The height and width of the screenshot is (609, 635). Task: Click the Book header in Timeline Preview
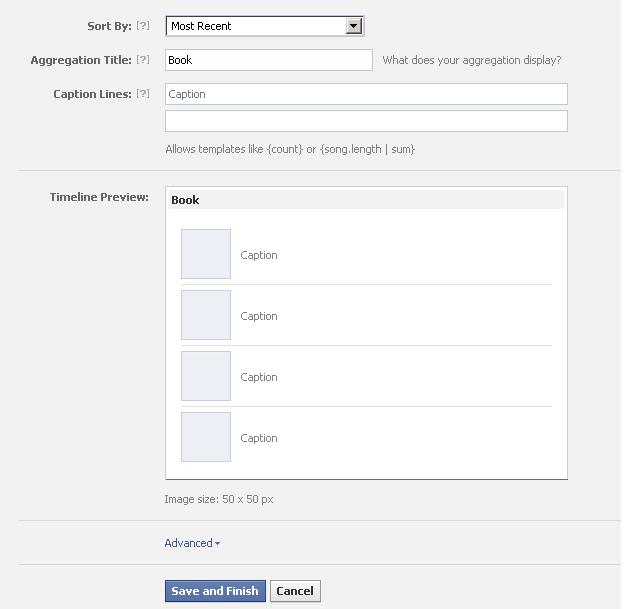point(185,200)
